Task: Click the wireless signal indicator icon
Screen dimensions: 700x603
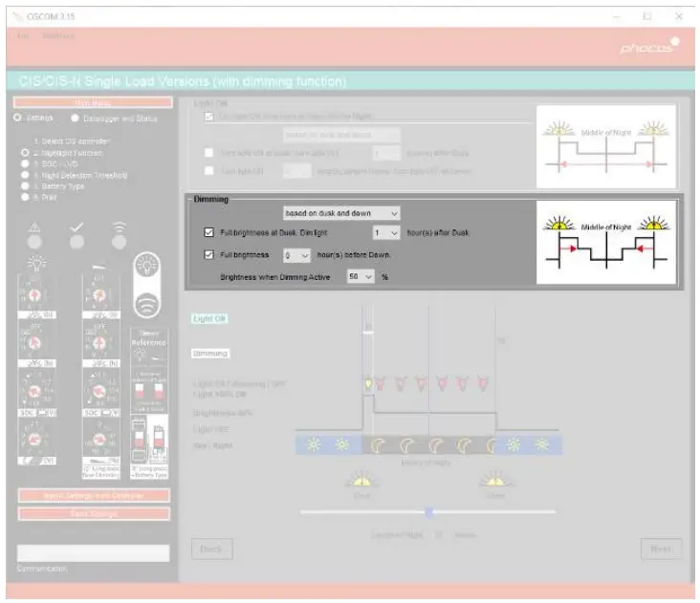Action: point(119,227)
